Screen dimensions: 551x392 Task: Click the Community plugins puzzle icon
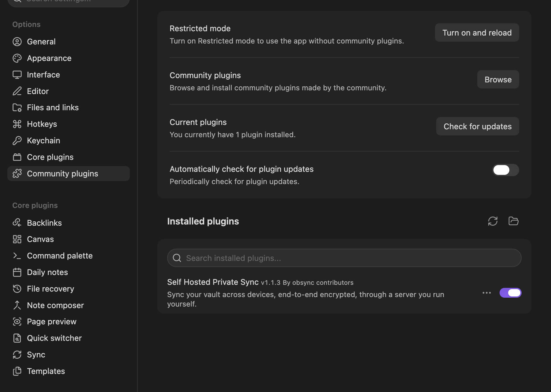[x=17, y=174]
